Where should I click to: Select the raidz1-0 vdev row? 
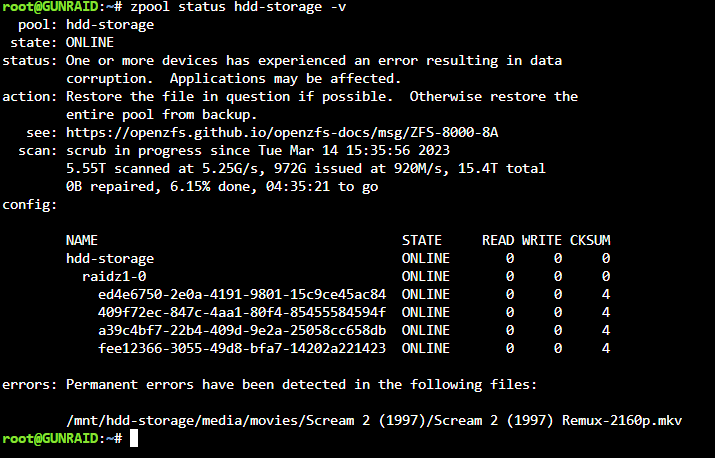pyautogui.click(x=346, y=276)
